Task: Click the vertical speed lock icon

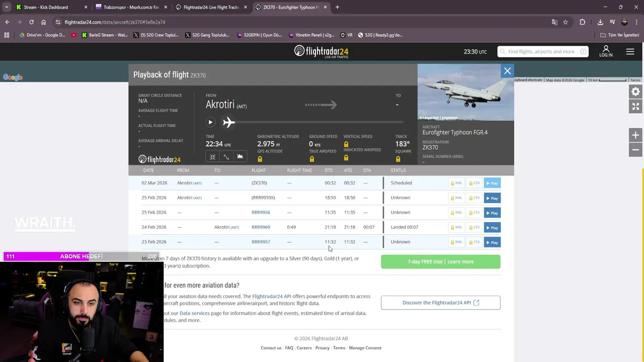Action: click(x=346, y=144)
